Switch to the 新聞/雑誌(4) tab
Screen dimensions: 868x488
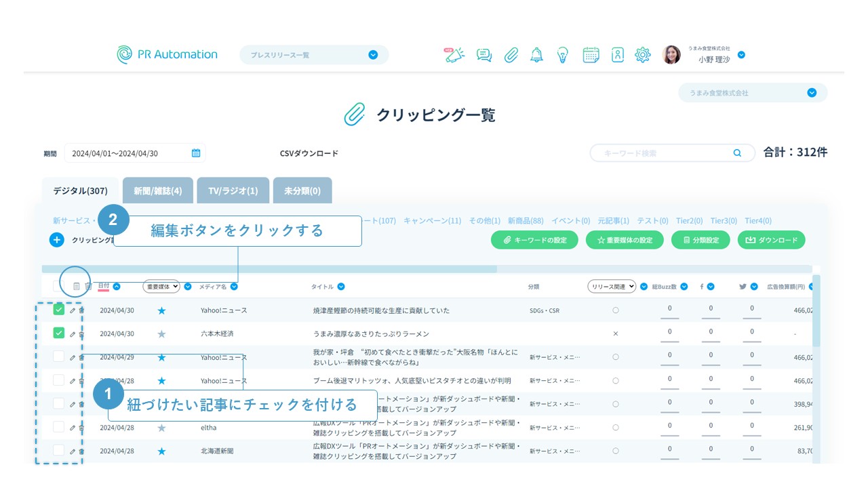[157, 191]
